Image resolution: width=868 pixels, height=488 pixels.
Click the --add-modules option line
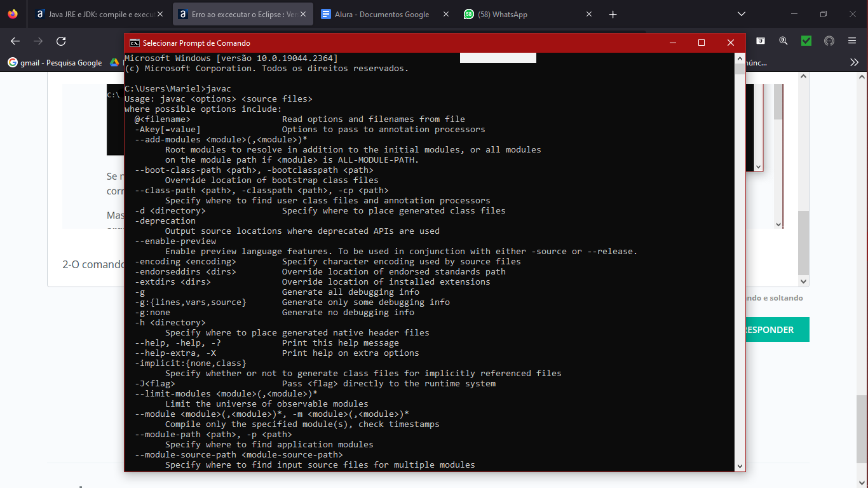tap(221, 140)
